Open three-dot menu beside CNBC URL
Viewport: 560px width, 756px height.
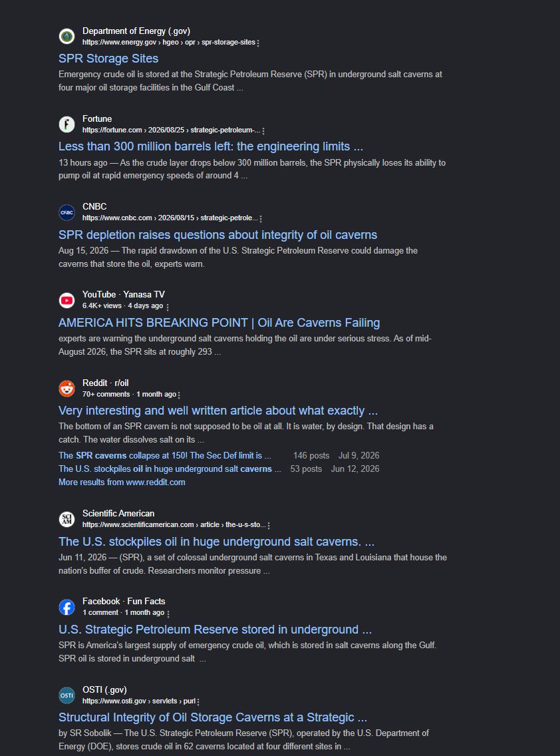point(261,218)
